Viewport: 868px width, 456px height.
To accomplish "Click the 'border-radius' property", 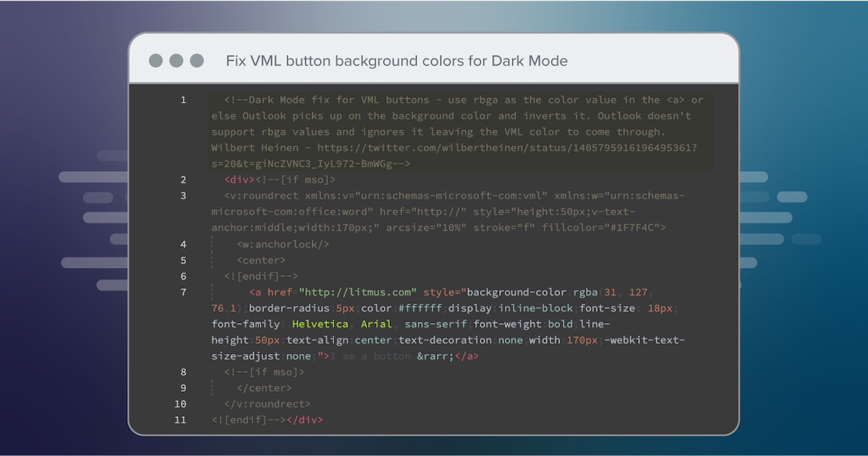I will [x=289, y=308].
